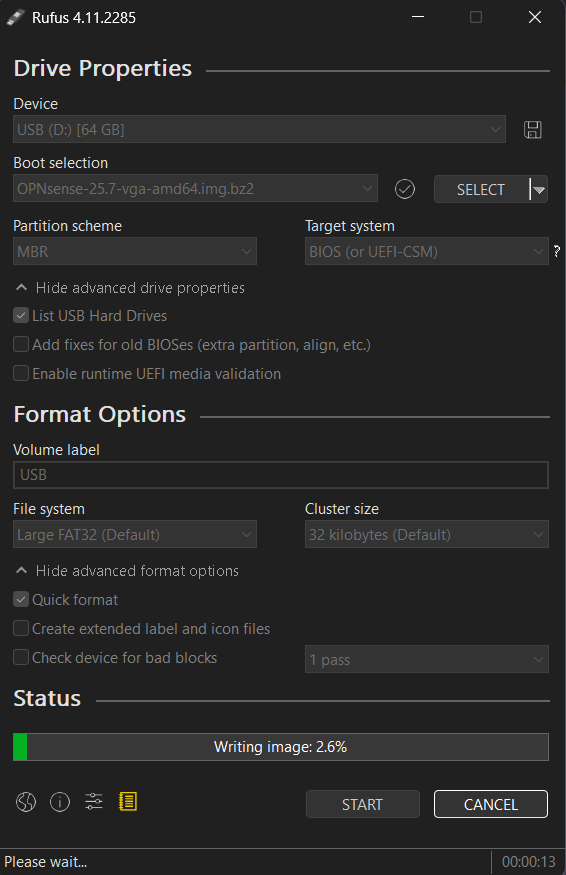Enable Check device for bad blocks
566x875 pixels.
[x=21, y=657]
